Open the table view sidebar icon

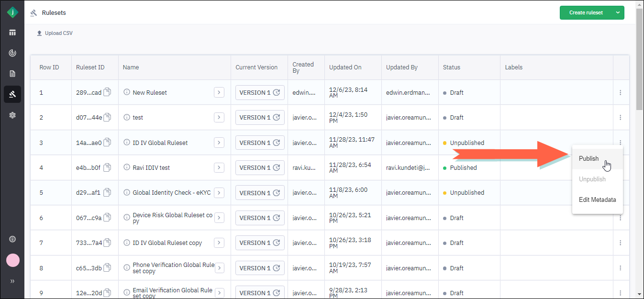(x=12, y=33)
